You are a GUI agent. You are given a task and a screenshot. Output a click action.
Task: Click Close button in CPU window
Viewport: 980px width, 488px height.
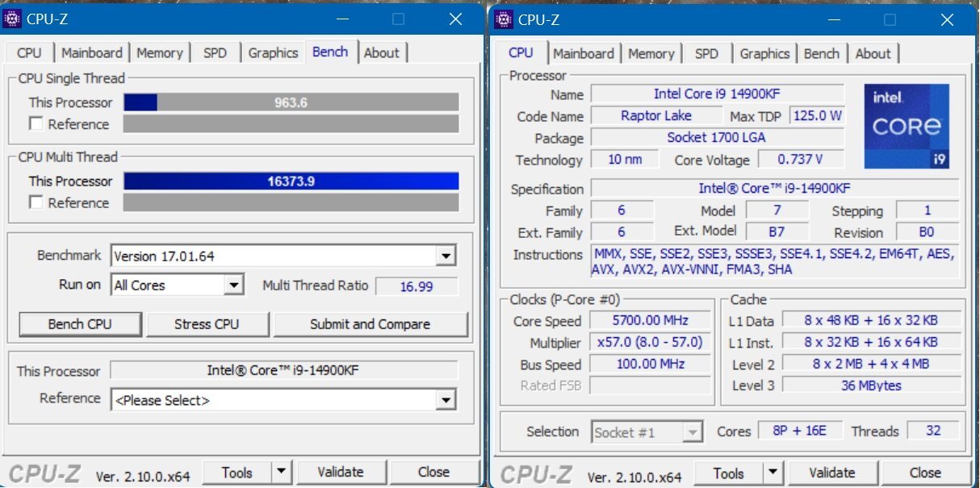(x=925, y=473)
